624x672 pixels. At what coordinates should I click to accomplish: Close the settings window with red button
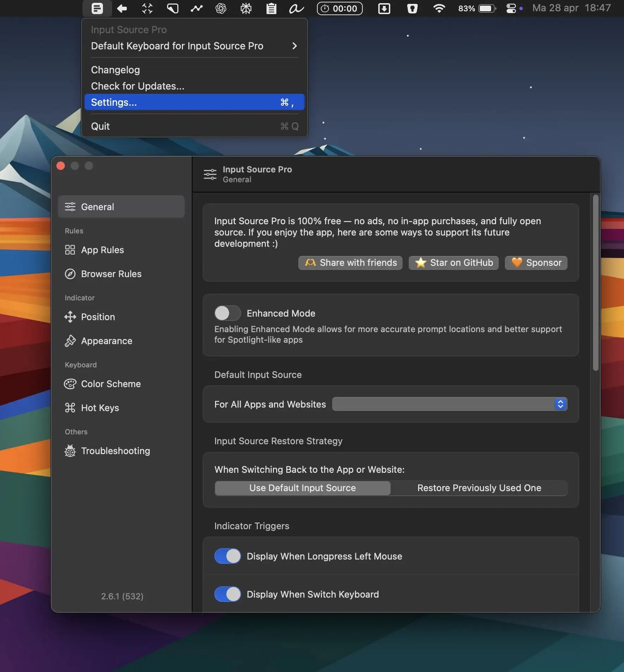click(61, 166)
